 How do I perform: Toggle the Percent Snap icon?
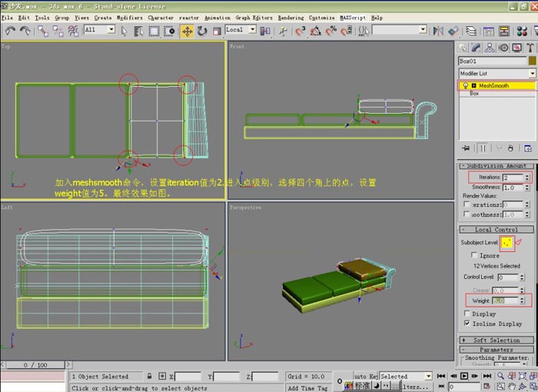[330, 32]
